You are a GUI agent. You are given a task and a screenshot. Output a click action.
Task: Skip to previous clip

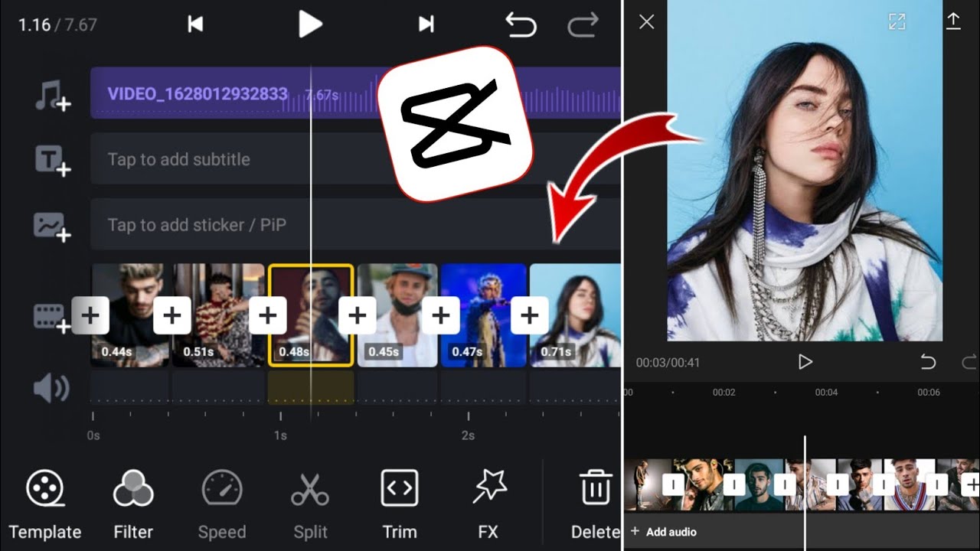pos(195,24)
